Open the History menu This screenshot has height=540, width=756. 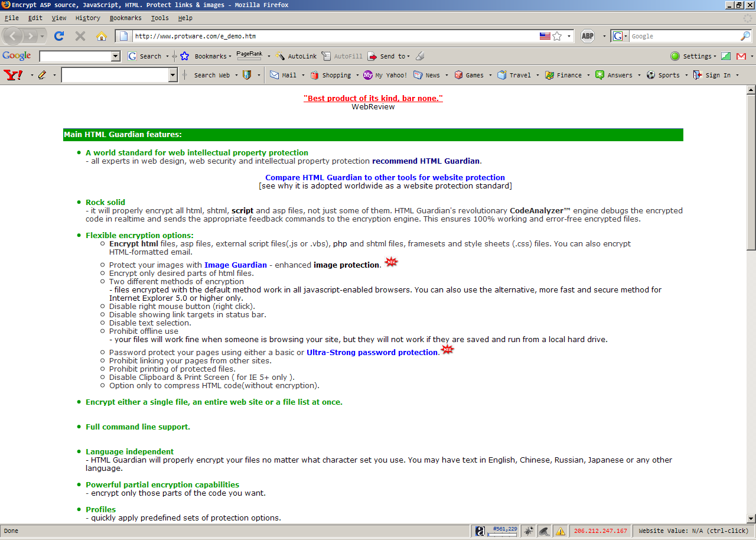click(88, 18)
